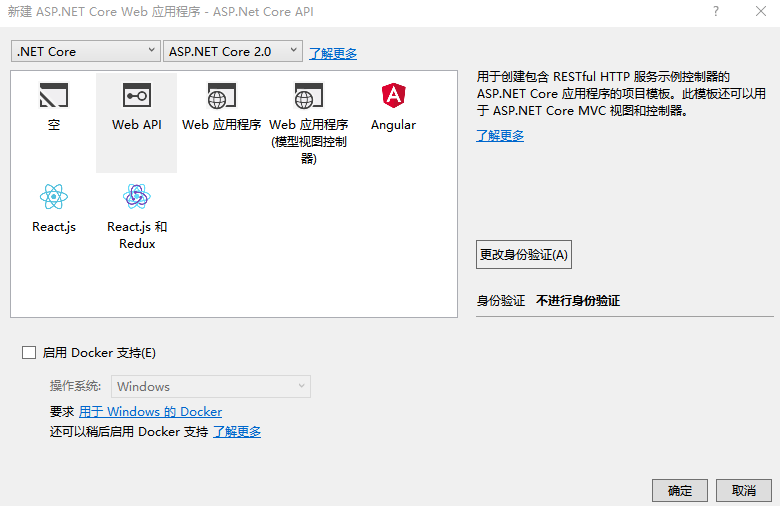
Task: Cancel with the 取消 button
Action: (744, 491)
